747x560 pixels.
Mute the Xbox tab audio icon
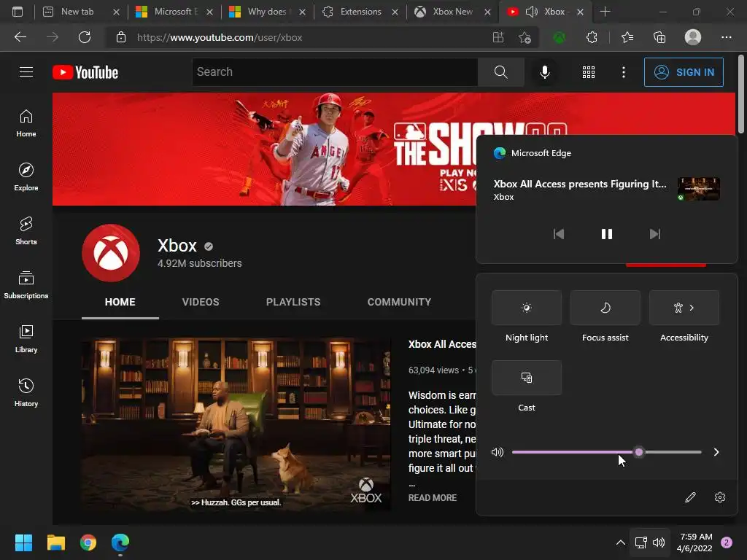coord(532,12)
